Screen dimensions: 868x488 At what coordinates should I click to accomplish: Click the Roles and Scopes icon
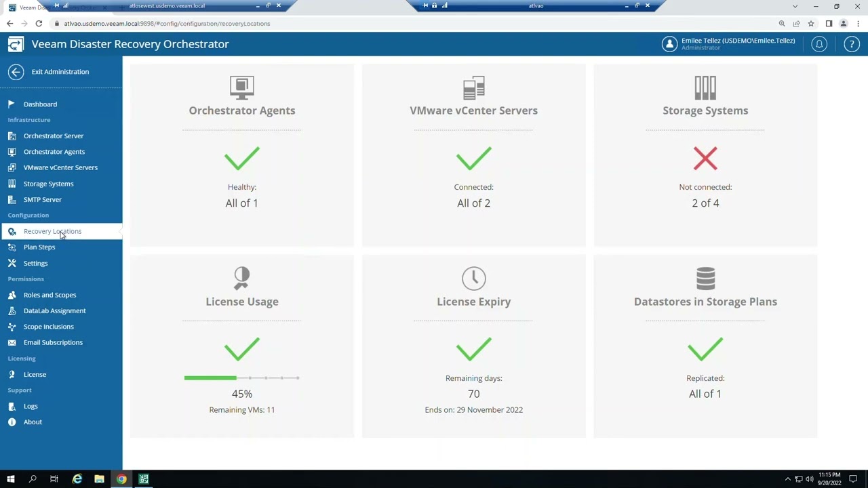tap(12, 295)
